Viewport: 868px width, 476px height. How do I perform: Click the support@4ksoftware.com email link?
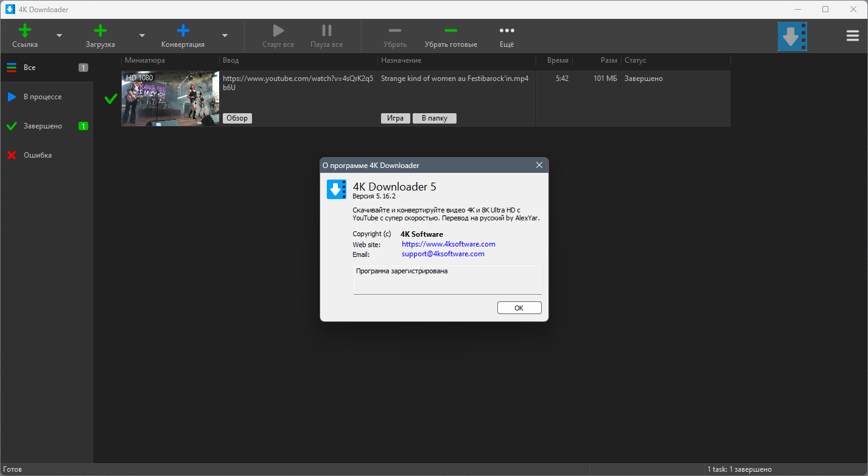point(443,254)
